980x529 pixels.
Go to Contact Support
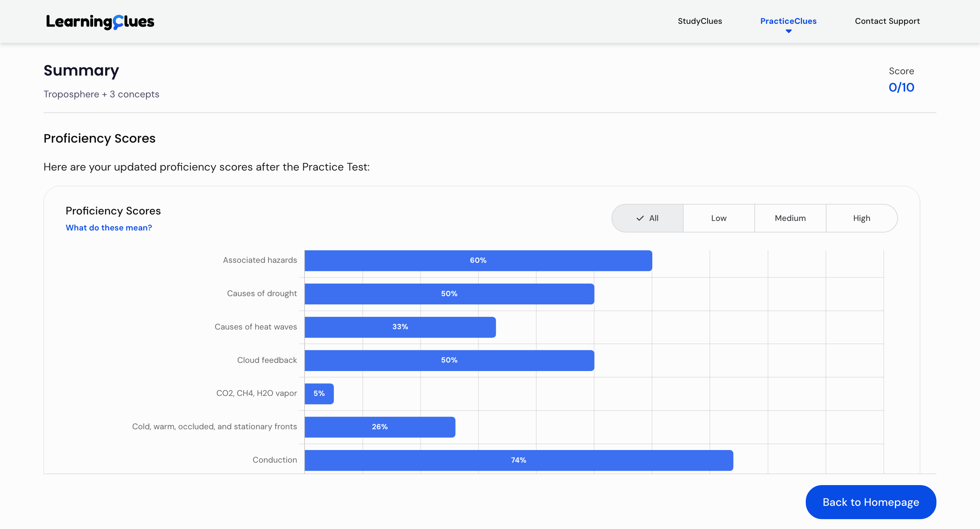coord(887,21)
